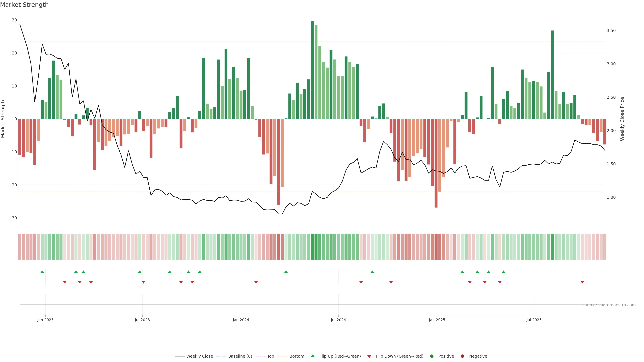
Task: Click the Jan 2023 x-axis label
Action: 45,320
